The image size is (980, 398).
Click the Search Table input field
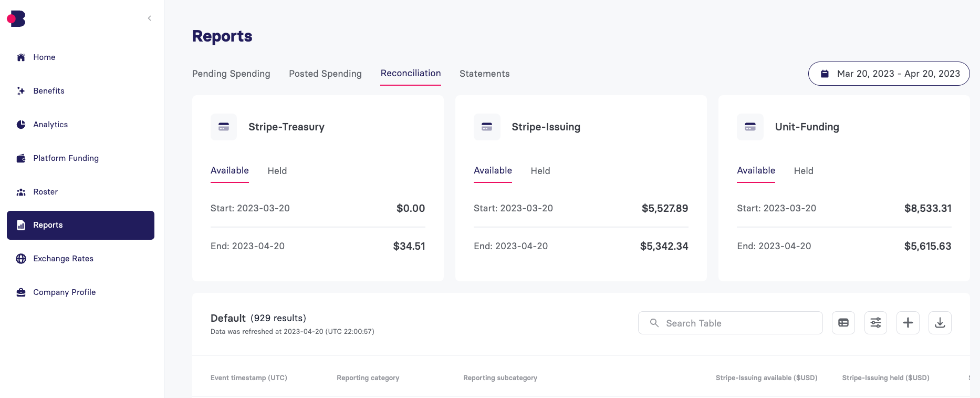point(730,323)
